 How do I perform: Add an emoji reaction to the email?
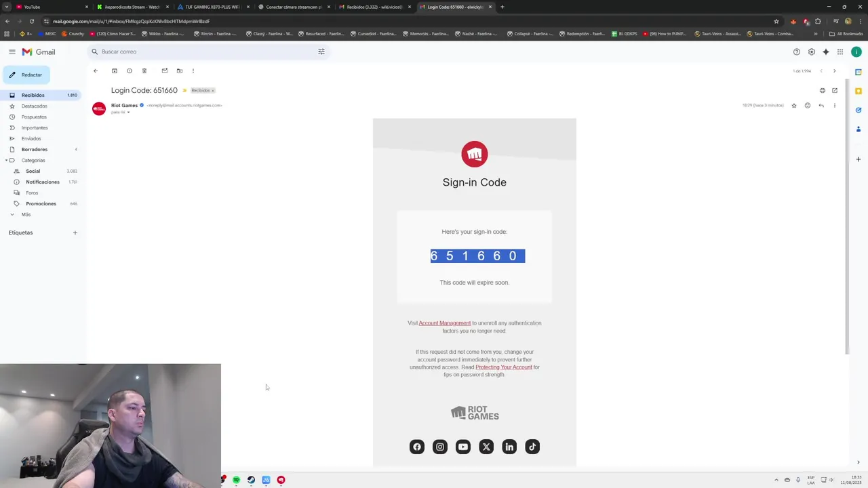[x=808, y=105]
